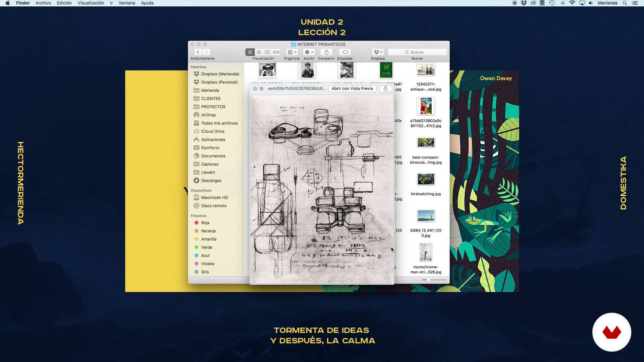Open the Dropbox toolbar dropdown
The width and height of the screenshot is (644, 362).
378,52
